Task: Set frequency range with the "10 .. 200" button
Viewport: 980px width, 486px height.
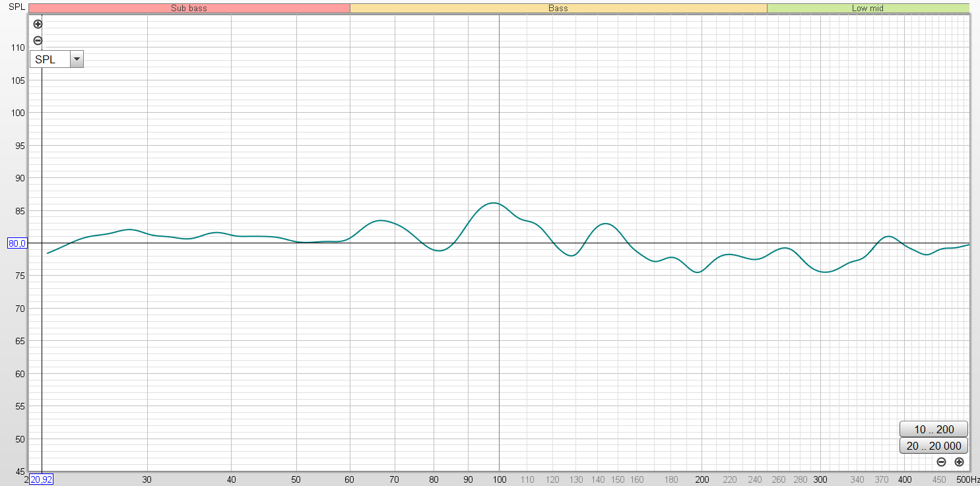Action: click(x=934, y=429)
